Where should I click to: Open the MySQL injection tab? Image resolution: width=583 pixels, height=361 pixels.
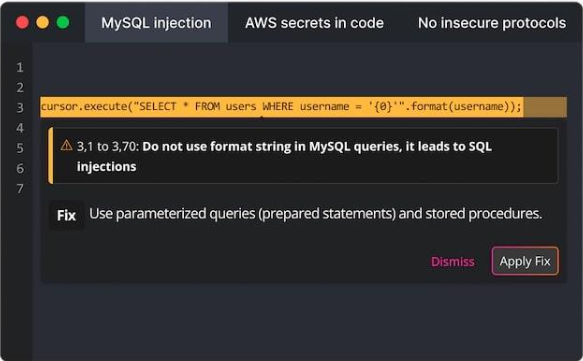[x=156, y=23]
